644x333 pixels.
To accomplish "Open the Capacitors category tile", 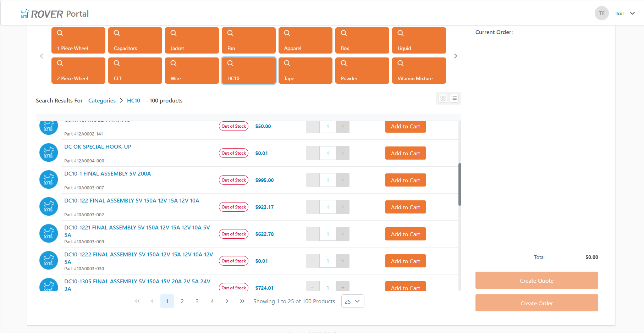I will (x=135, y=40).
